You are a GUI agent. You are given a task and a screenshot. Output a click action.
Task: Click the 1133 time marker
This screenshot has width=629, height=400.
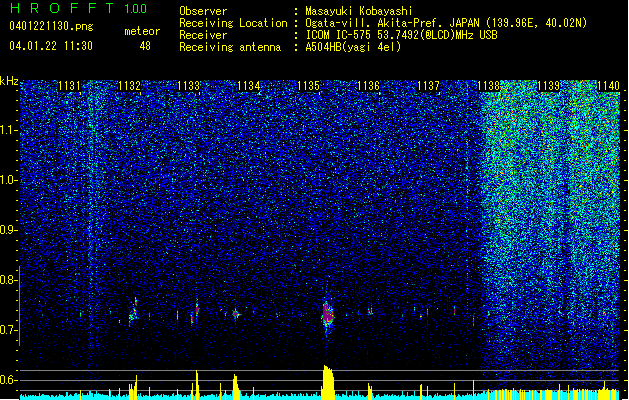pos(189,86)
